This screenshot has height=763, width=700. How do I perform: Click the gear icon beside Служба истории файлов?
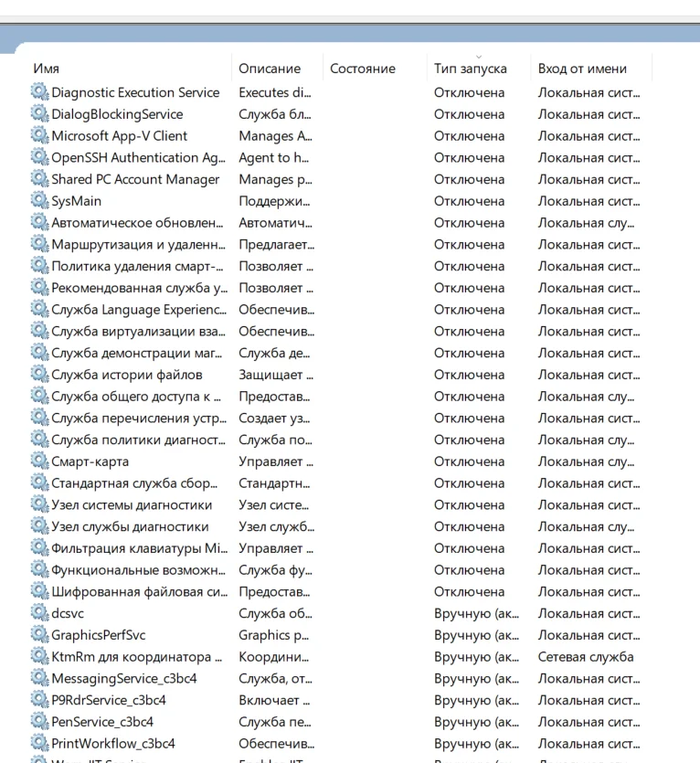(39, 375)
